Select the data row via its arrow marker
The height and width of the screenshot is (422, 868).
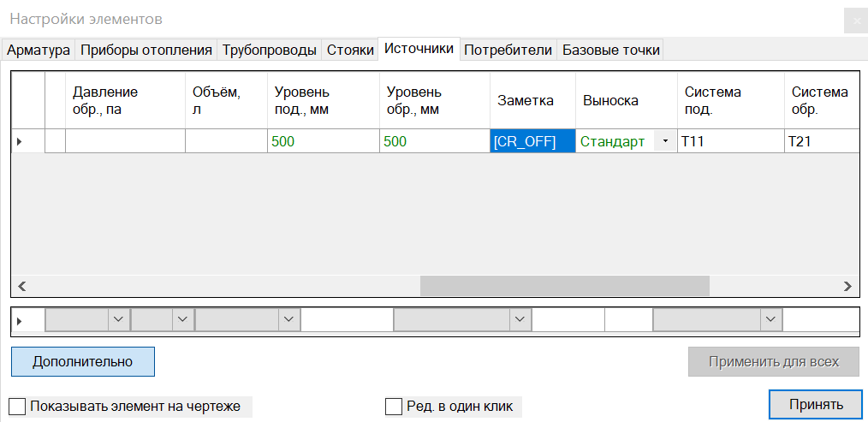click(20, 141)
